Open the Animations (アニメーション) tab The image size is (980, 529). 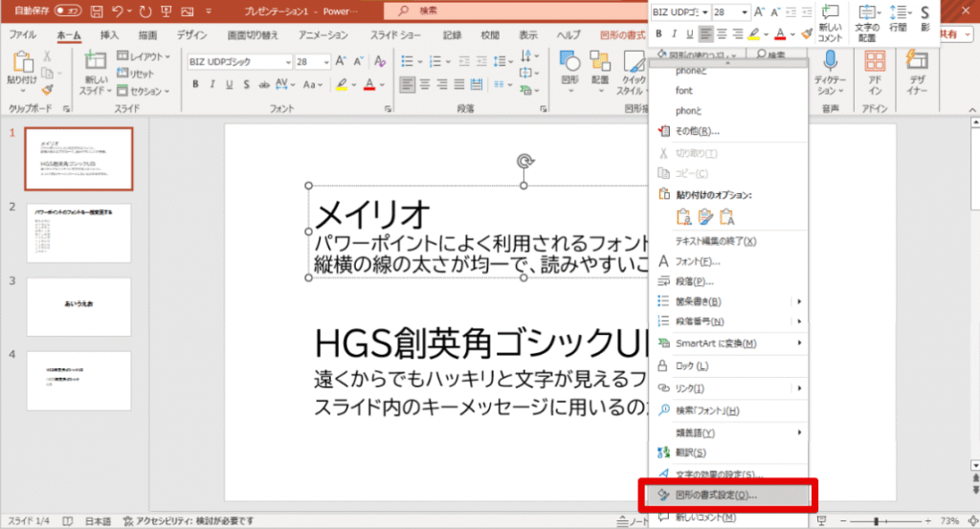tap(323, 35)
